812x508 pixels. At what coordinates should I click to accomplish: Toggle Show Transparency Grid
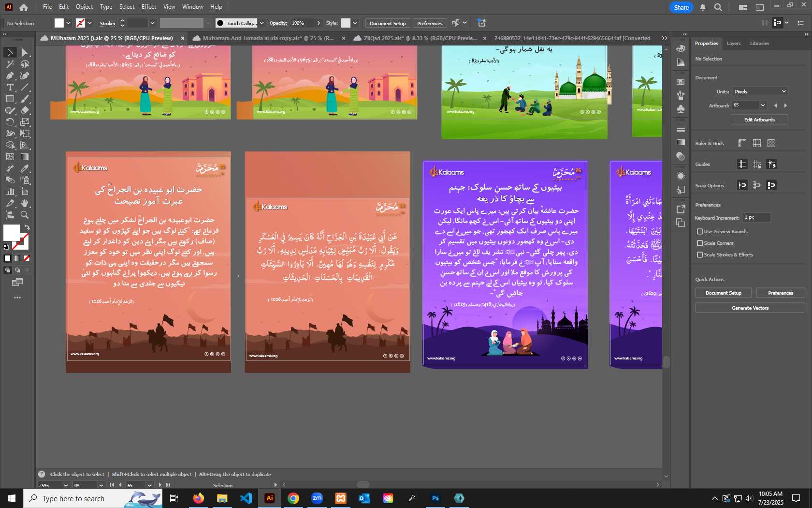pos(771,143)
